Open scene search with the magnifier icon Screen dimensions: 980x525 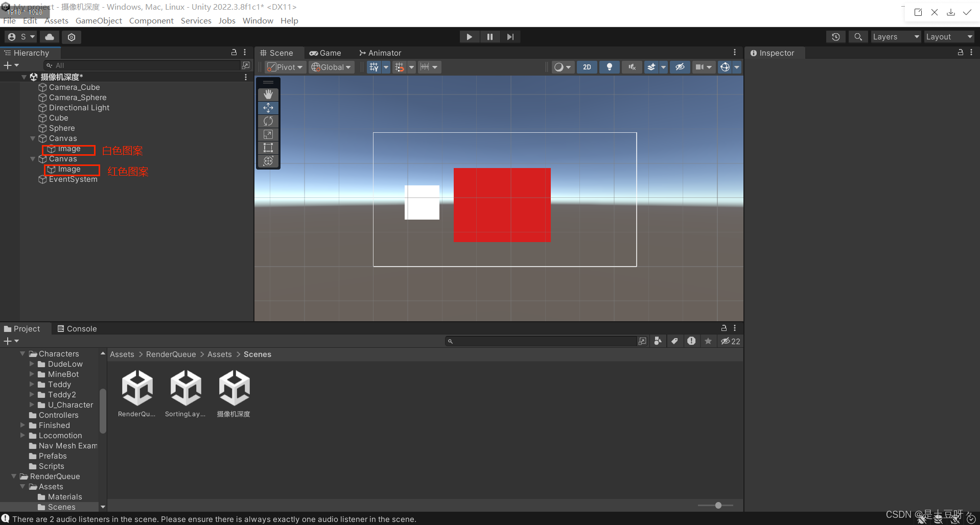click(x=858, y=37)
